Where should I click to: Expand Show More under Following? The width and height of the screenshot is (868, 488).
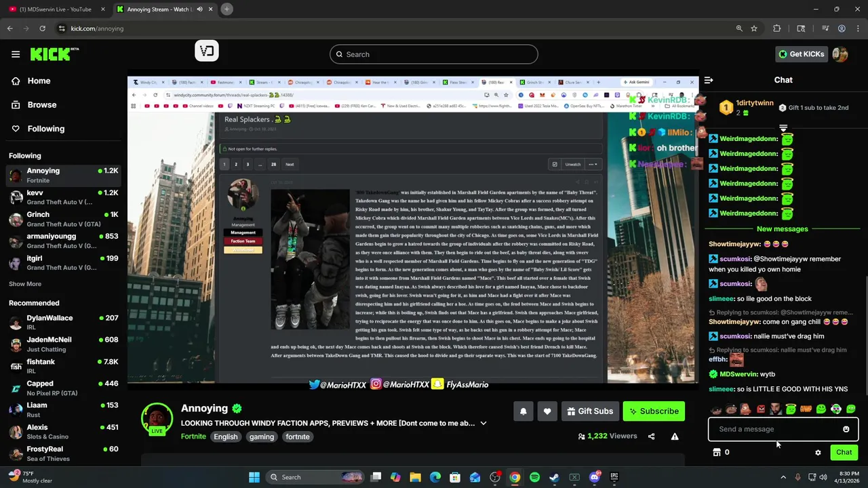pos(25,284)
